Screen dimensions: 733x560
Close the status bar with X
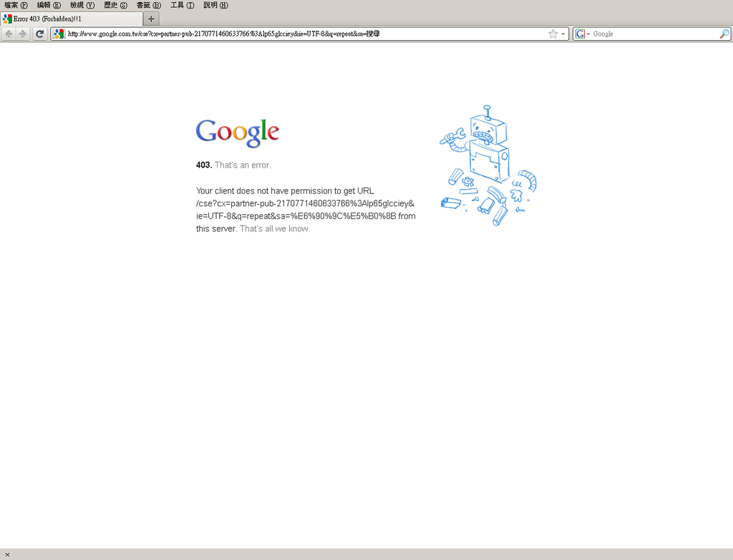[x=7, y=555]
